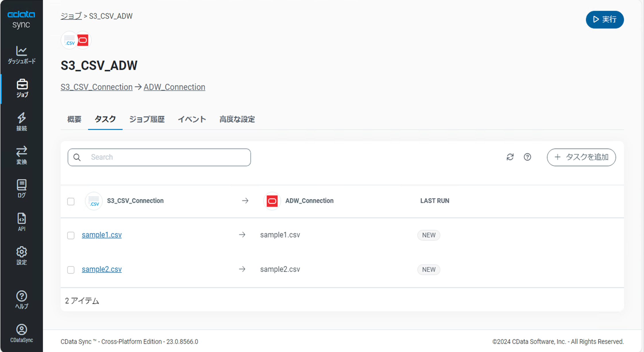The image size is (644, 352).
Task: Click the タスクを追加 (Add Task) button
Action: [581, 157]
